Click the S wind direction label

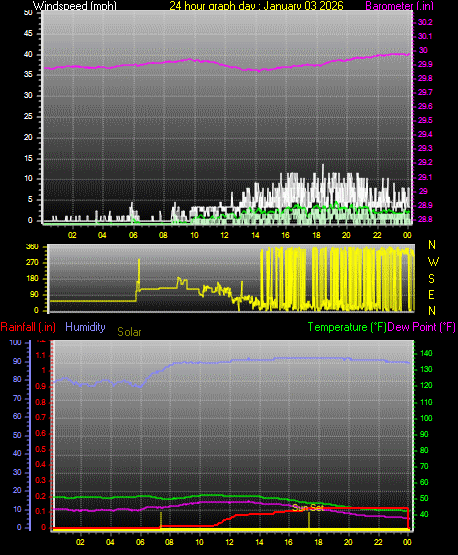pyautogui.click(x=431, y=279)
